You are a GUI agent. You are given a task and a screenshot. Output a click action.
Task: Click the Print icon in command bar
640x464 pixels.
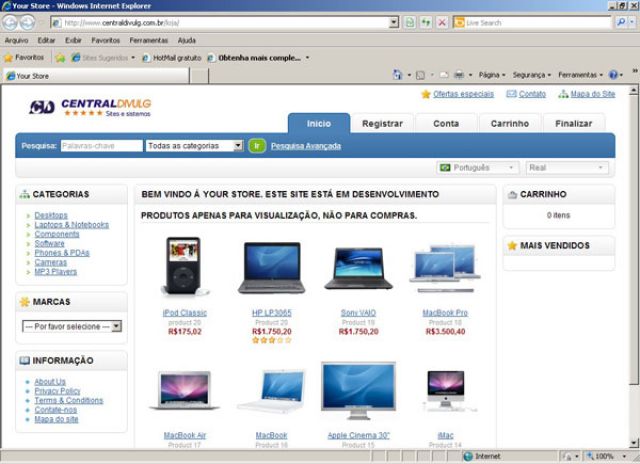tap(459, 75)
